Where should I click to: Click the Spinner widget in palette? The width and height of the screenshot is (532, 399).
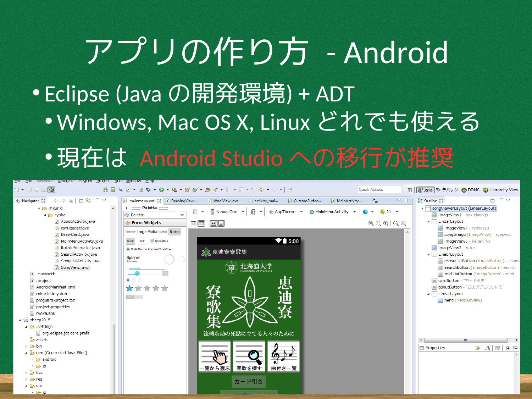[x=133, y=259]
